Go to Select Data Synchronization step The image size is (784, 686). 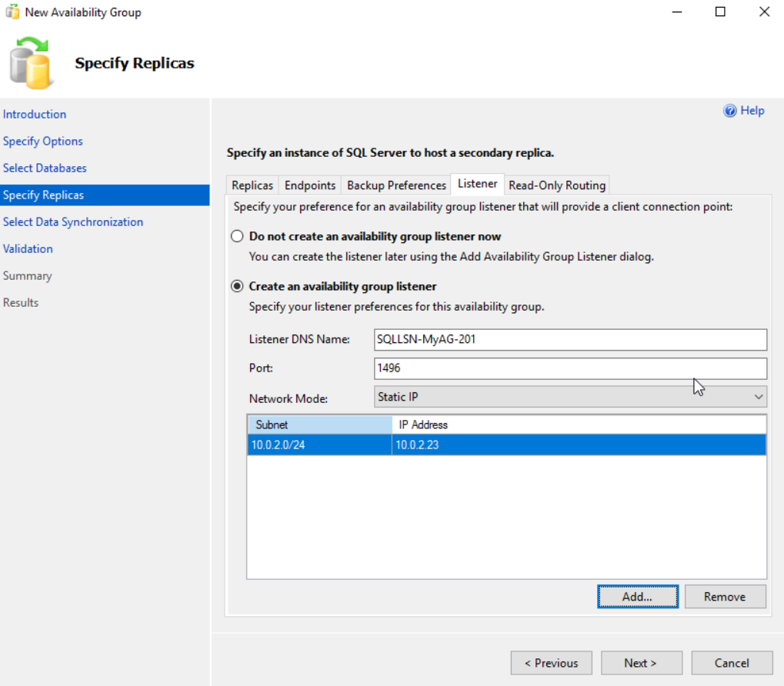(x=73, y=222)
